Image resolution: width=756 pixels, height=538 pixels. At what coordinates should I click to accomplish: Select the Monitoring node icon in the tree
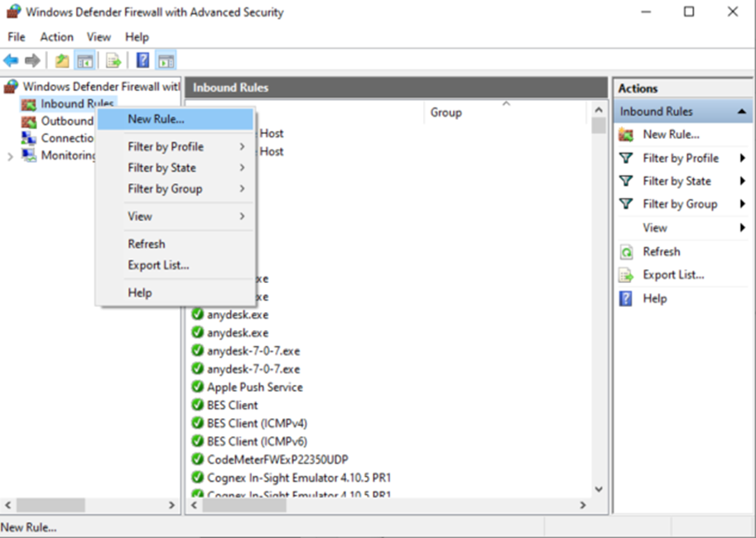click(x=29, y=156)
